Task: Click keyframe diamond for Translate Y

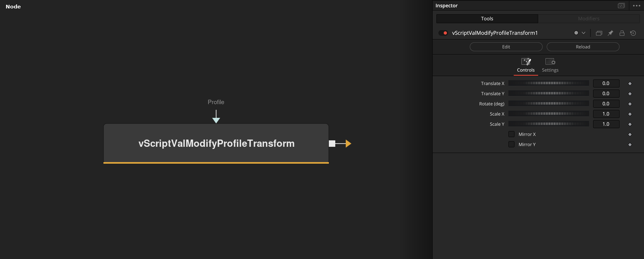Action: (x=630, y=94)
